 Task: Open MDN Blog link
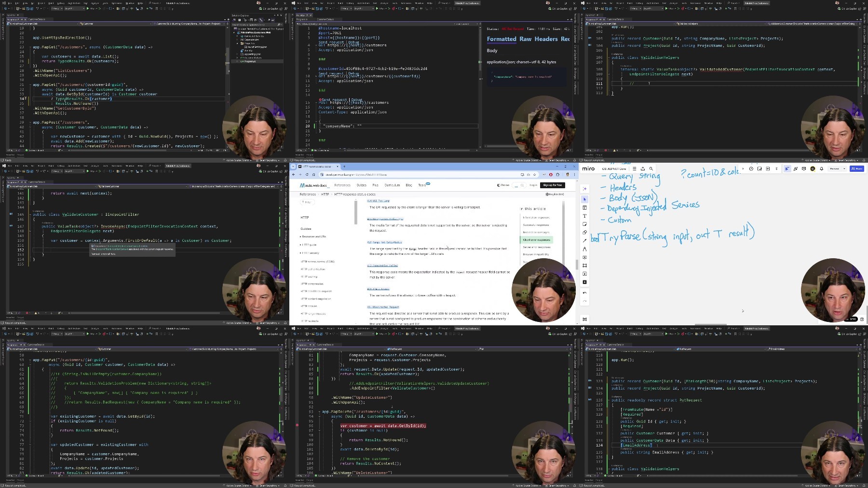(409, 185)
